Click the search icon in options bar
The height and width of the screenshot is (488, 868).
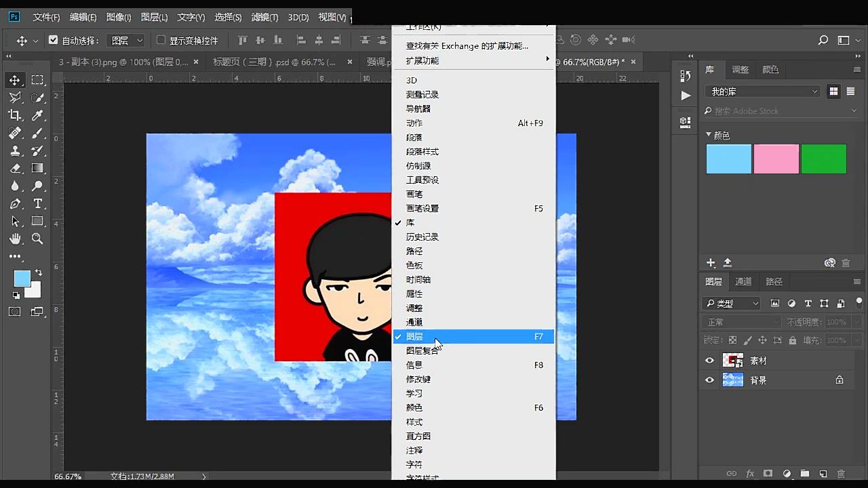click(x=823, y=40)
